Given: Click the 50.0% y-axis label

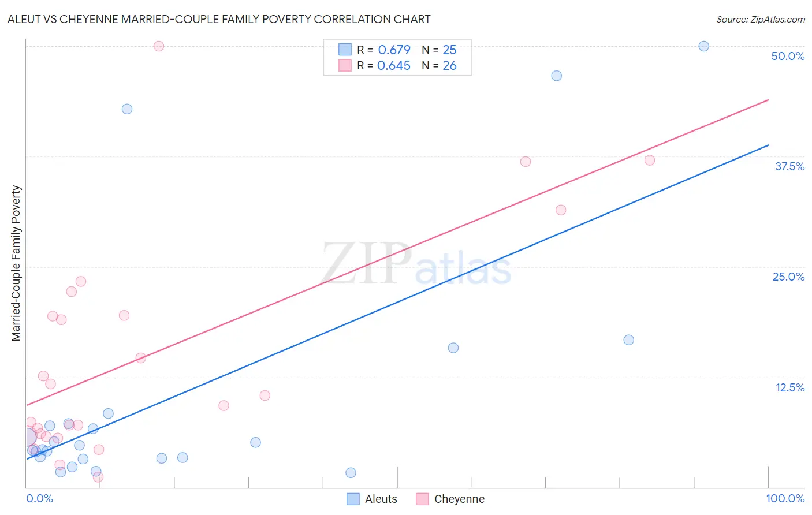Looking at the screenshot, I should point(788,56).
